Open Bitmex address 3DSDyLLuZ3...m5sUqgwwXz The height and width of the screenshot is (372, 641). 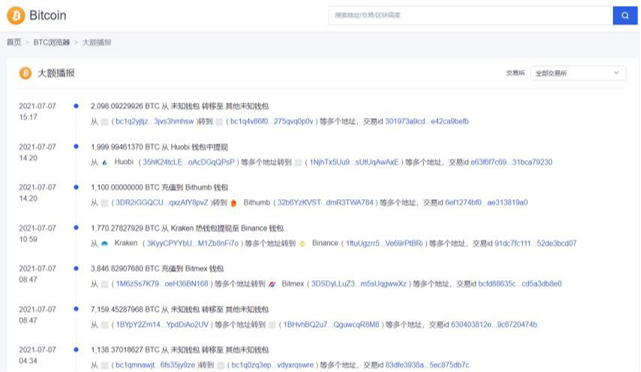pyautogui.click(x=359, y=284)
